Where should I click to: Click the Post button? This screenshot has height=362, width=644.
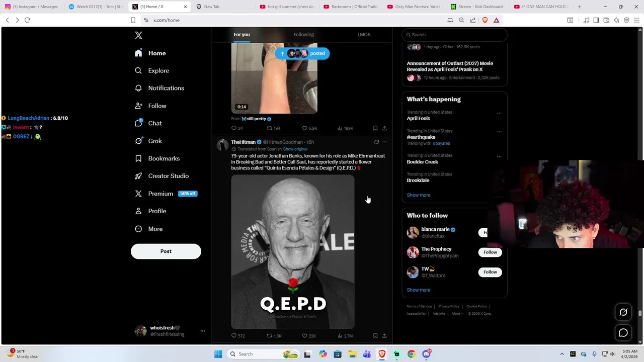point(166,251)
